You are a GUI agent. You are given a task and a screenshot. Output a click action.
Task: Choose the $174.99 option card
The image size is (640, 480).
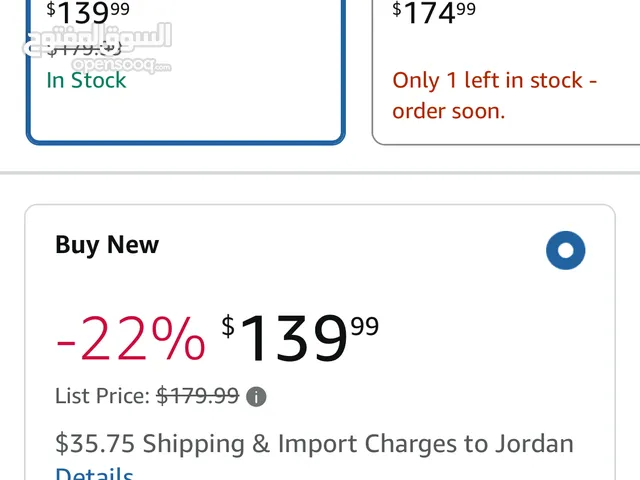(506, 71)
